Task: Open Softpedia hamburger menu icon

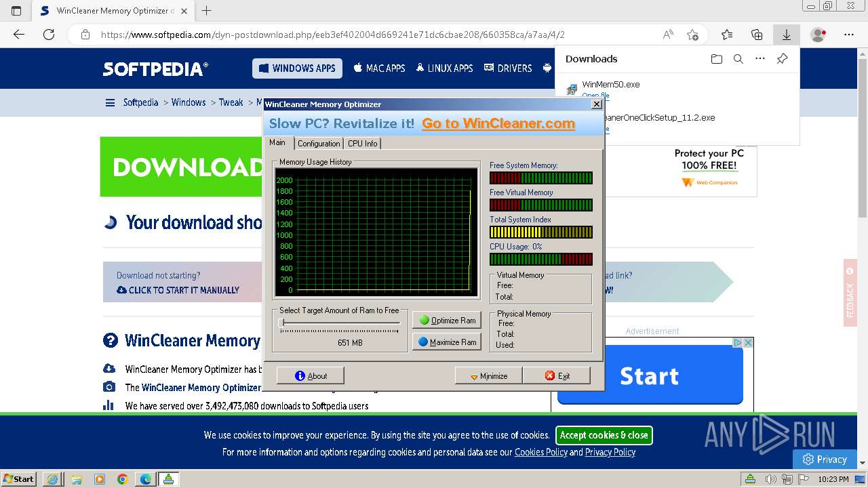Action: (x=110, y=102)
